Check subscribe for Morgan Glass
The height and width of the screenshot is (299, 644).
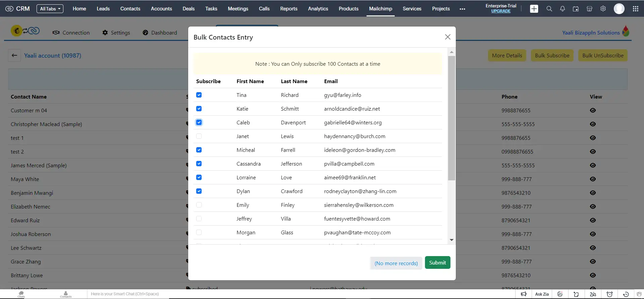click(x=199, y=232)
